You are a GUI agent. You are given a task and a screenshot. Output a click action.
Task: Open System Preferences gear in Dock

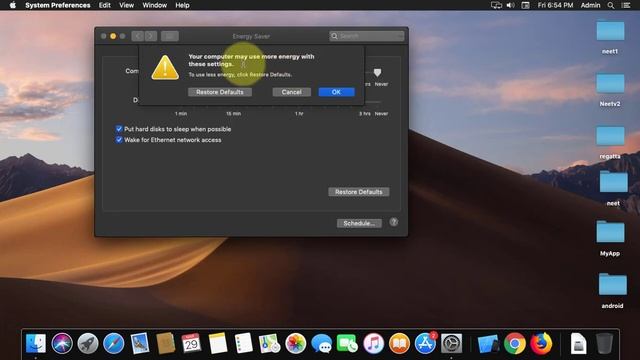coord(451,343)
